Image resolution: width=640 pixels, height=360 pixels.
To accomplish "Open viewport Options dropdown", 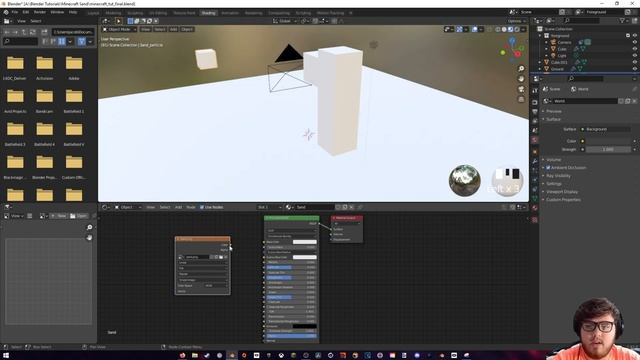I will 516,21.
